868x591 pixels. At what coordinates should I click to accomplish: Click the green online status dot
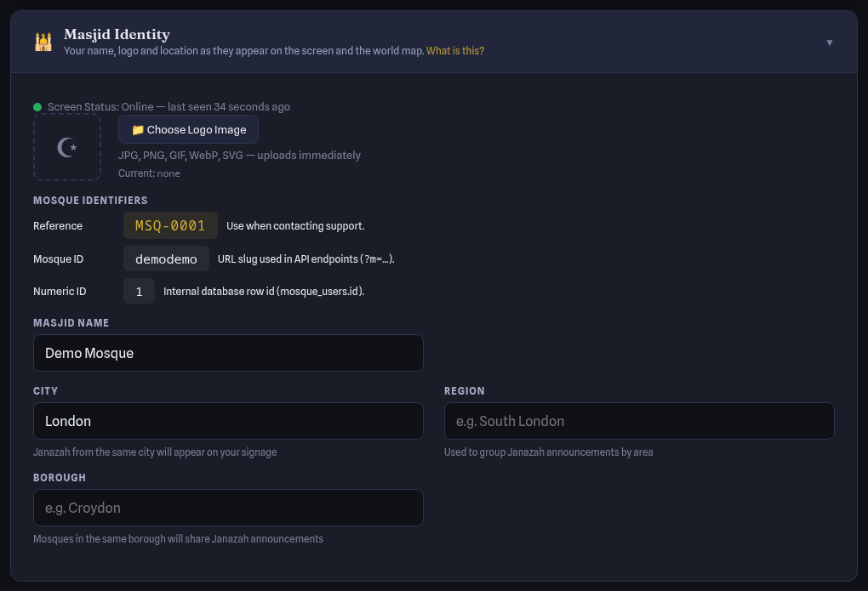coord(37,107)
